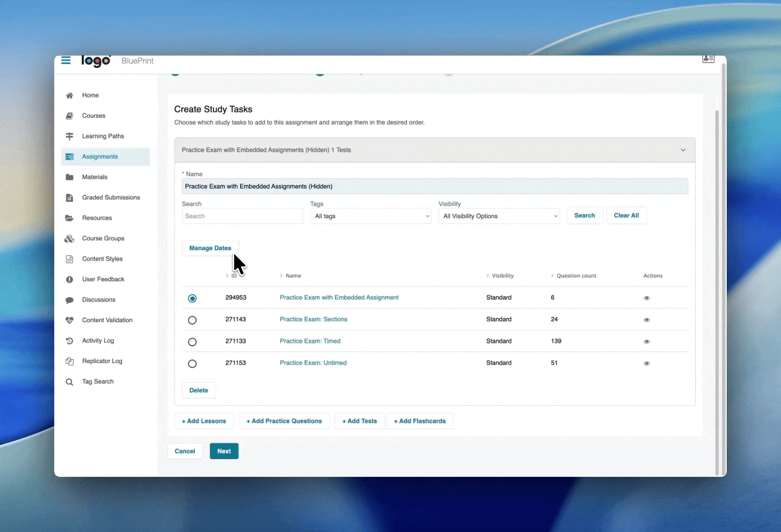Click the Replicator Log copy icon
The height and width of the screenshot is (532, 781).
click(x=70, y=361)
